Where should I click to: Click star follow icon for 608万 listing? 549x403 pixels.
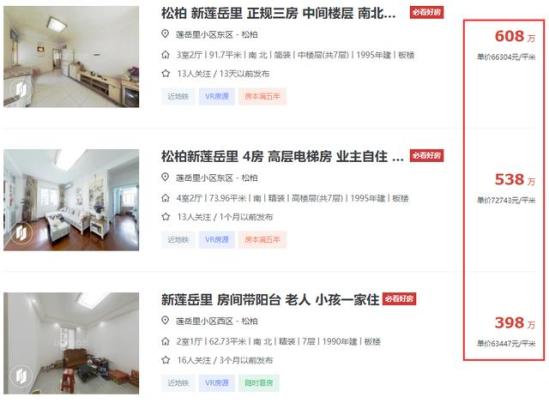point(166,74)
